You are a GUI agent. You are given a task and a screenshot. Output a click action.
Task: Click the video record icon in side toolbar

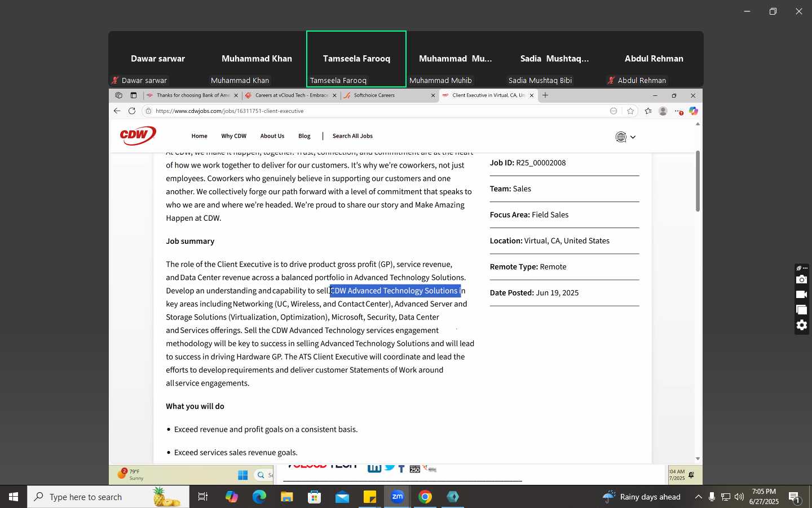coord(801,295)
